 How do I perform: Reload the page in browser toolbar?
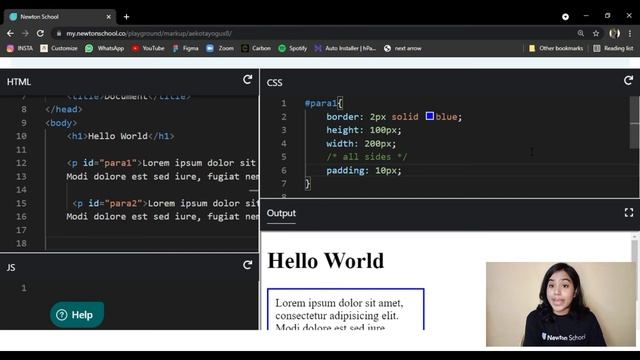coord(40,33)
